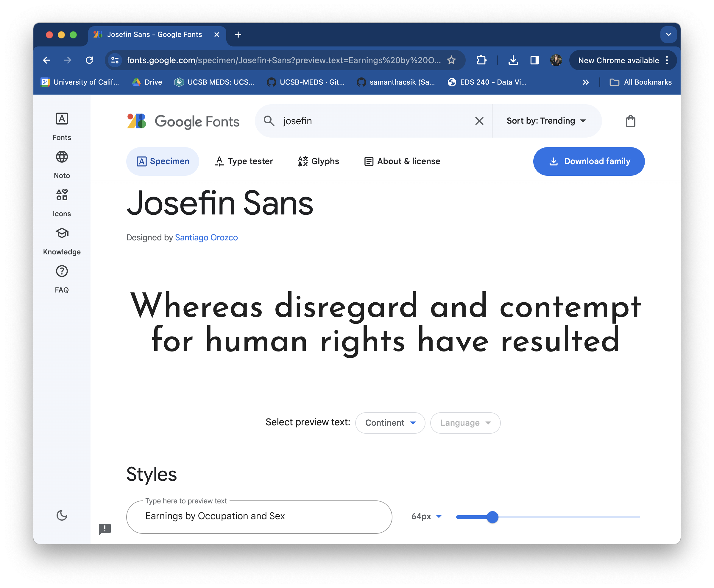Screen dimensions: 714x588
Task: Click the Download family button
Action: click(x=588, y=161)
